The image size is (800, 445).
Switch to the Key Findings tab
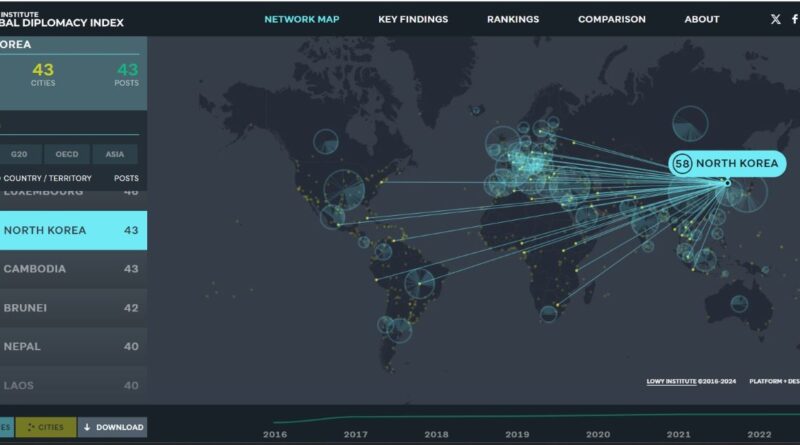pos(413,19)
